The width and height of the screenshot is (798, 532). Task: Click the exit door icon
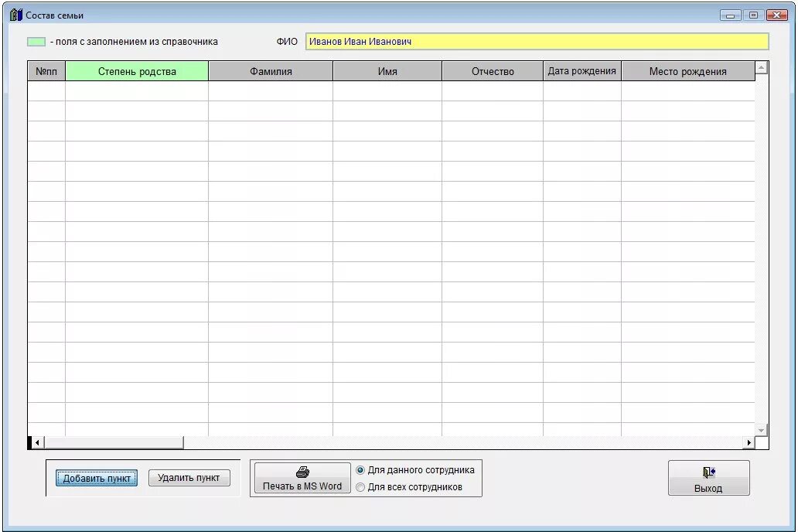709,472
